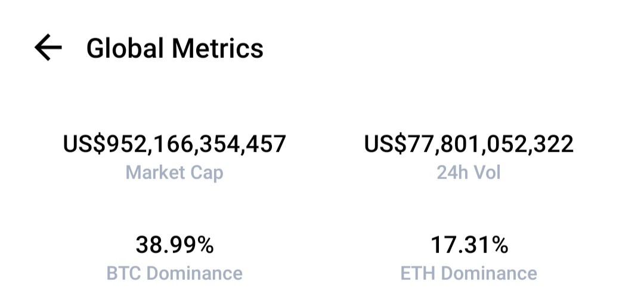
Task: Return to previous screen via back arrow
Action: click(x=48, y=48)
